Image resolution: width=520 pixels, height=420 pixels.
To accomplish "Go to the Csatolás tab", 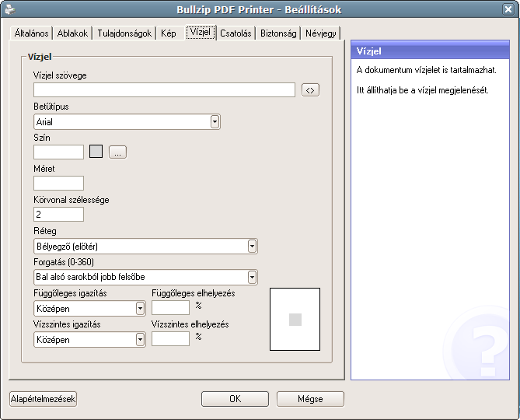I will (x=236, y=33).
